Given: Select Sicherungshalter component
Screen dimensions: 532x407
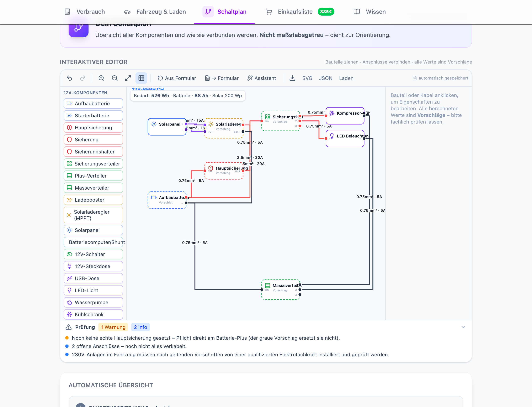Looking at the screenshot, I should click(93, 152).
